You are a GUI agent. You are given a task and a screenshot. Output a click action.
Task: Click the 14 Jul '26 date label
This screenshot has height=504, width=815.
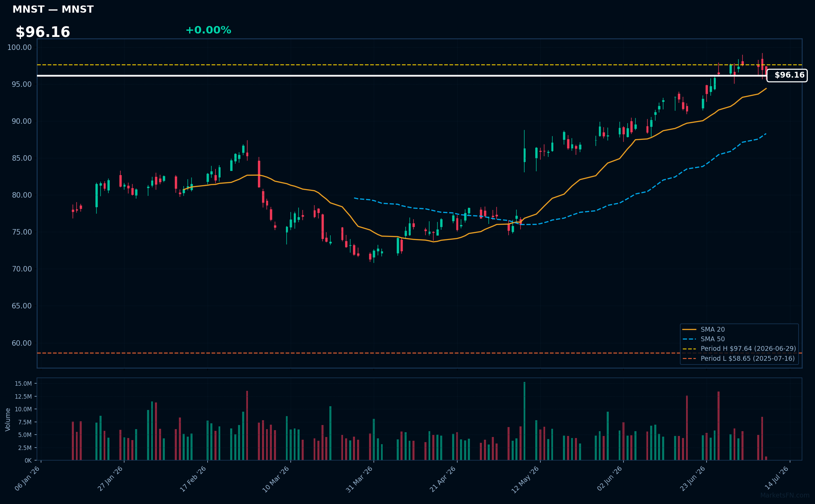pyautogui.click(x=777, y=478)
